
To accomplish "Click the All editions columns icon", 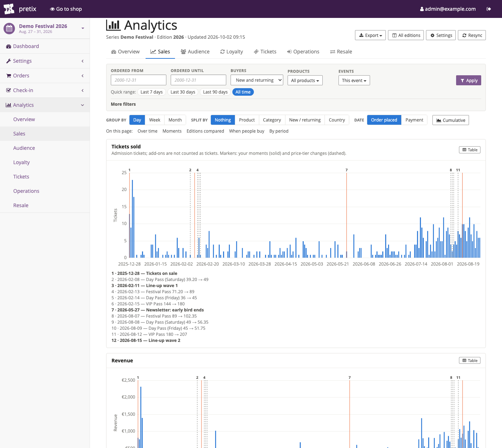I will (394, 35).
